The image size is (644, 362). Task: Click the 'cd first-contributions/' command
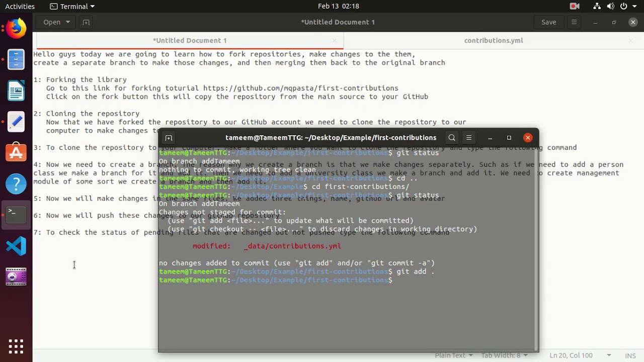pyautogui.click(x=360, y=187)
